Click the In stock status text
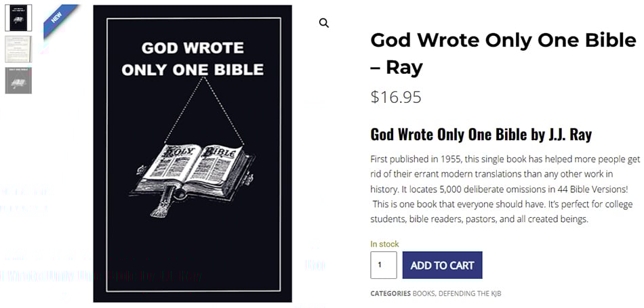 pyautogui.click(x=384, y=244)
